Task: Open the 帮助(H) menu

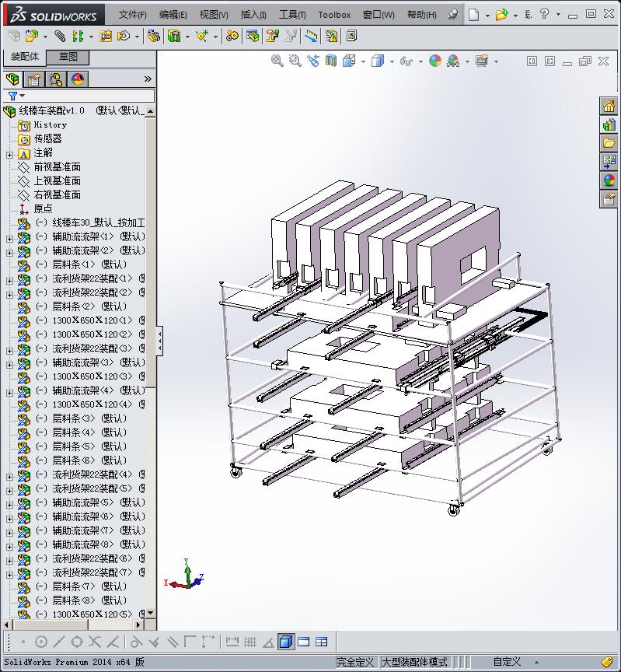Action: [x=422, y=15]
